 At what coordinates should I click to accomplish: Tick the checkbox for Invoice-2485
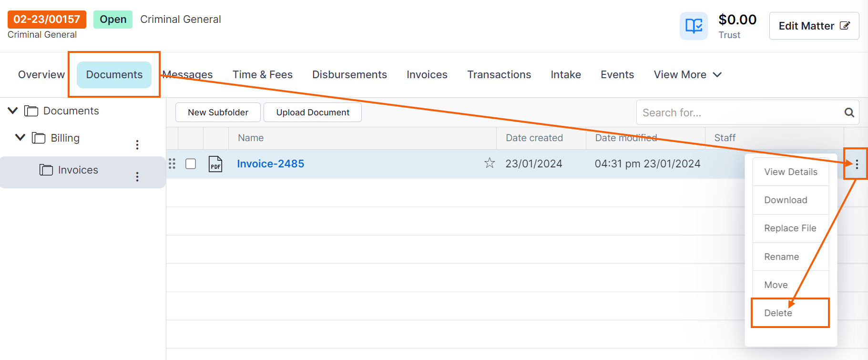tap(191, 164)
